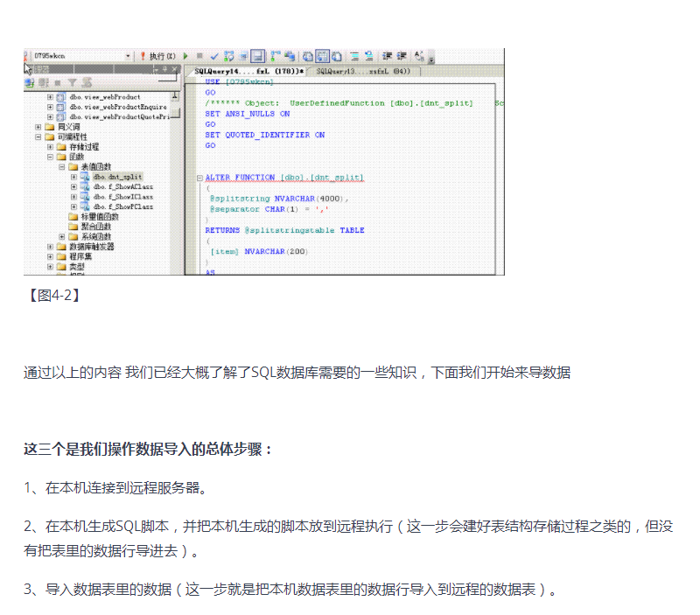Click the dbo.dnt_split function icon
This screenshot has width=700, height=615.
click(85, 177)
